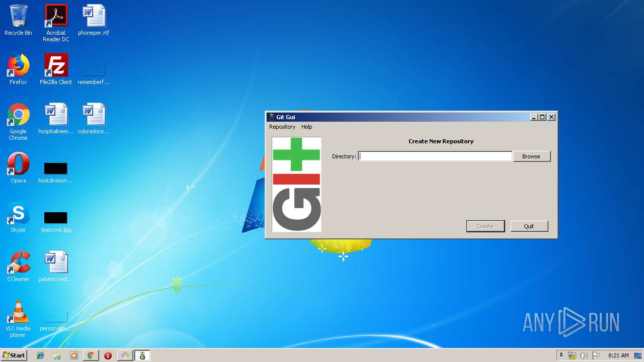
Task: Click the Git Gui title bar icon
Action: pyautogui.click(x=272, y=117)
